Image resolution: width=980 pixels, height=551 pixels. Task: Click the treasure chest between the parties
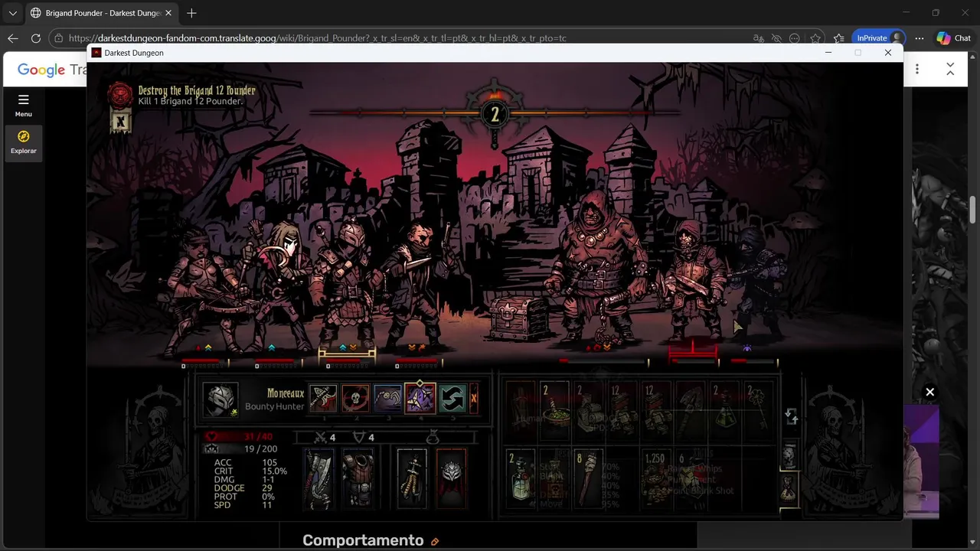(x=519, y=318)
